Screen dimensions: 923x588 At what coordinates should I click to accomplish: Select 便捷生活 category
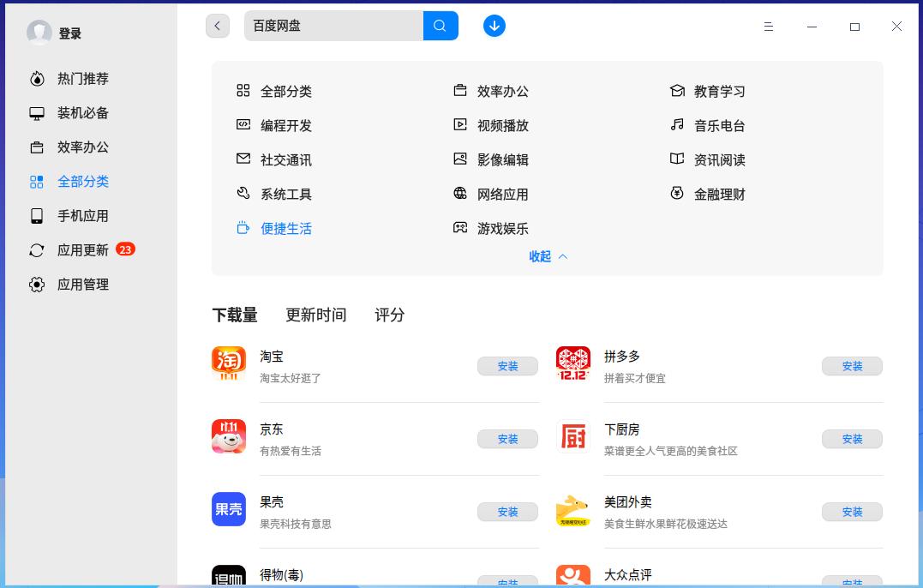point(285,228)
